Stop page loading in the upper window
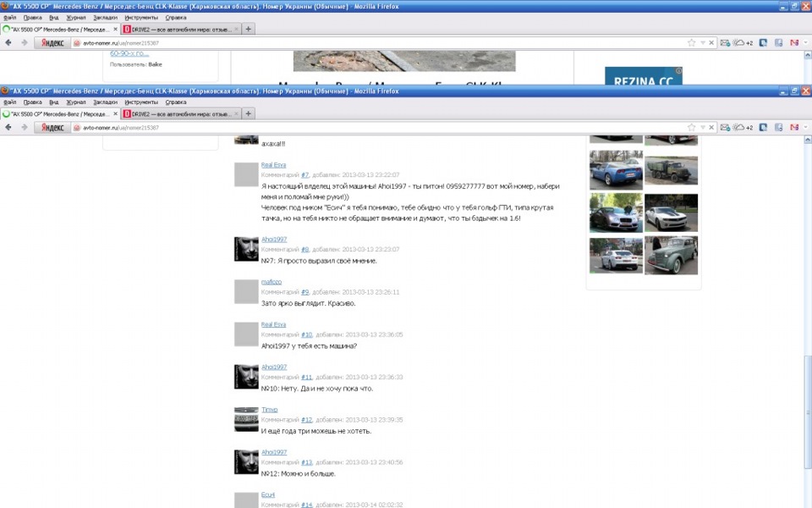 (711, 42)
